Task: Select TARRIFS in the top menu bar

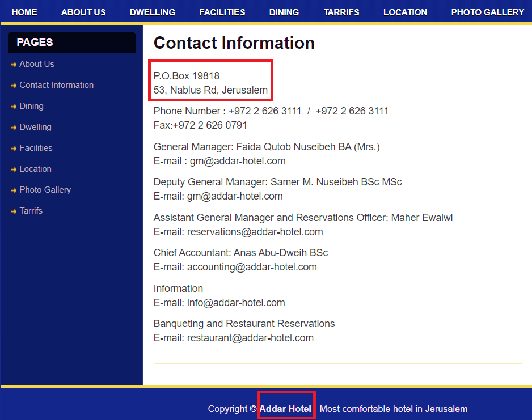Action: (x=341, y=12)
